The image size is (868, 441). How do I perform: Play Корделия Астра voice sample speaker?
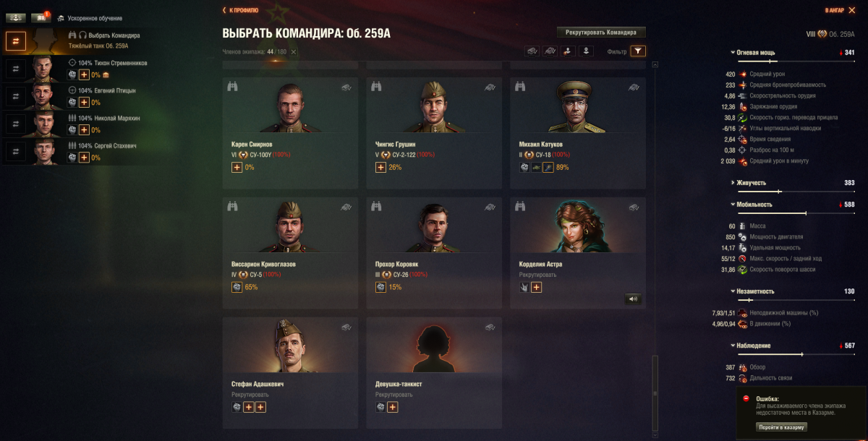(633, 299)
